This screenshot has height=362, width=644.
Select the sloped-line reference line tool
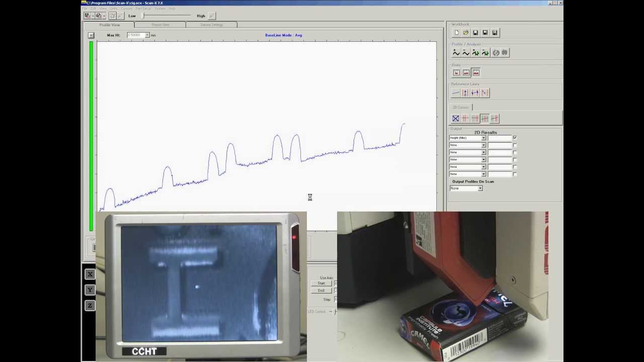[x=456, y=93]
